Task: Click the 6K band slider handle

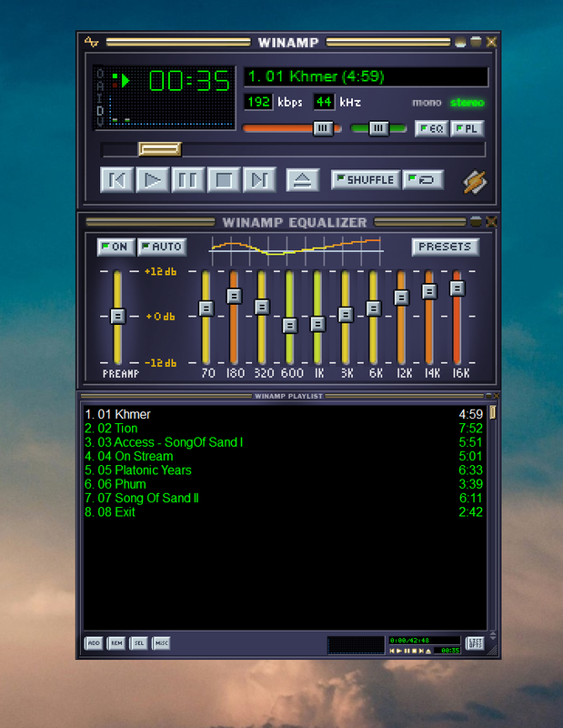Action: (x=374, y=308)
